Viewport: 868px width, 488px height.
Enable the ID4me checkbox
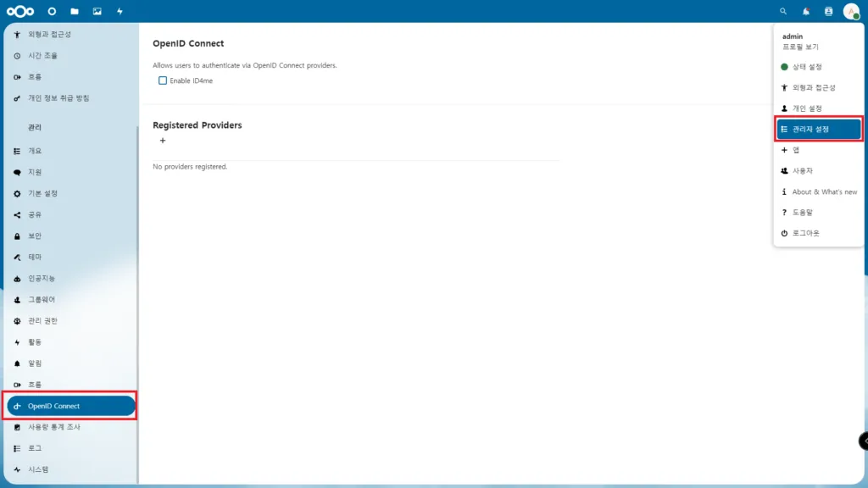point(162,80)
